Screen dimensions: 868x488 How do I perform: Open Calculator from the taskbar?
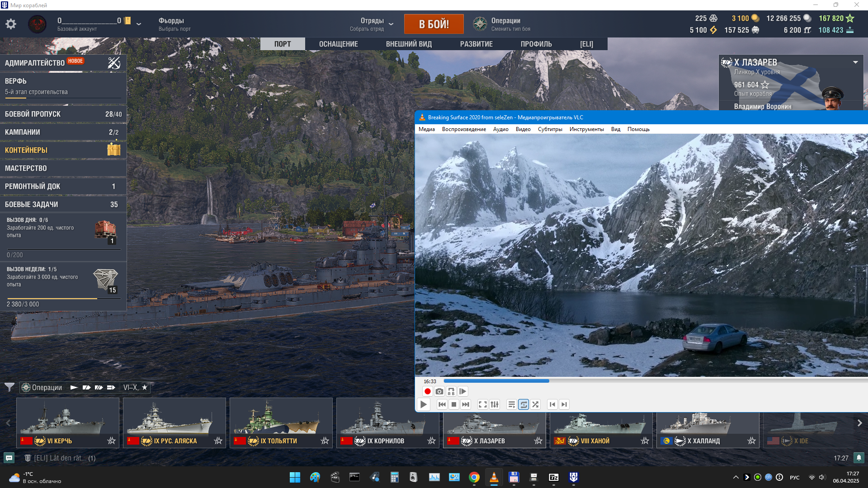coord(394,477)
